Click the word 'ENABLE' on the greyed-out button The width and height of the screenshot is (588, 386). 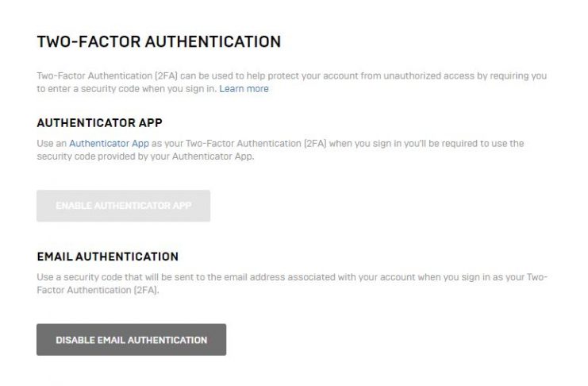[x=74, y=206]
